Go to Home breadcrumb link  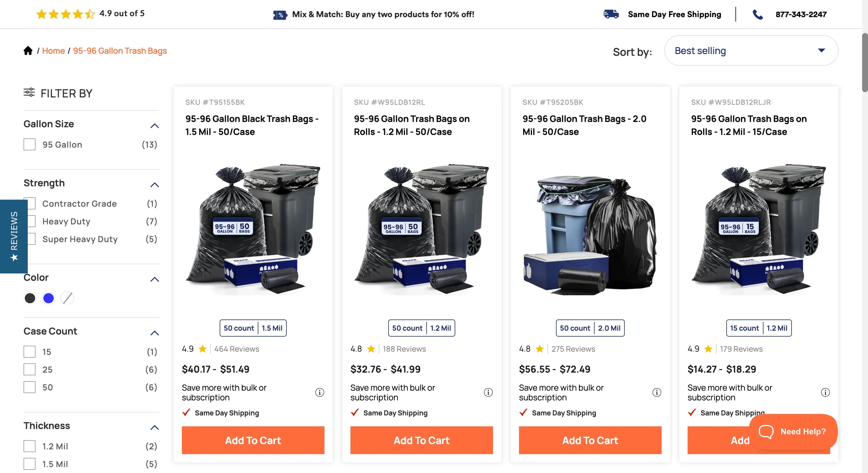tap(53, 50)
